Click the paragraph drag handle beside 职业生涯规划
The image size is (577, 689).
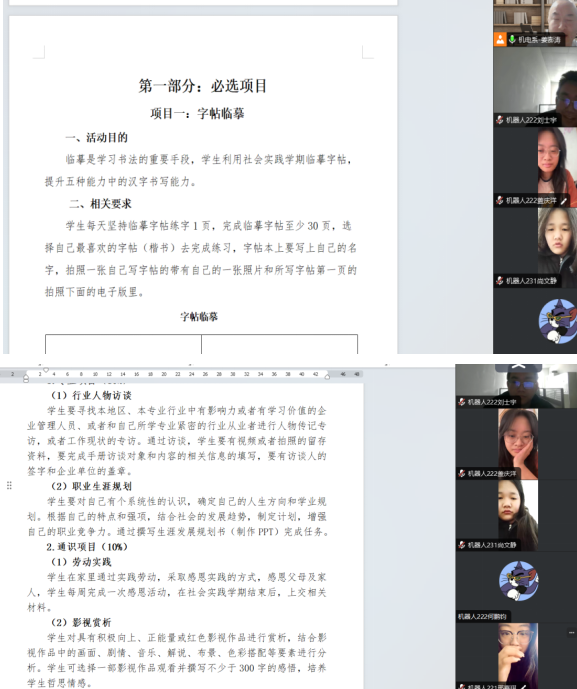coord(9,486)
